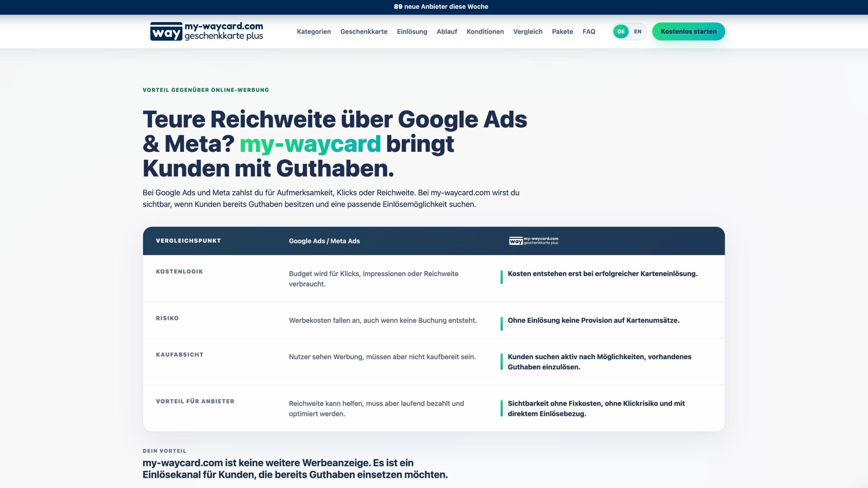Click the Kostenlos starten button

(689, 32)
